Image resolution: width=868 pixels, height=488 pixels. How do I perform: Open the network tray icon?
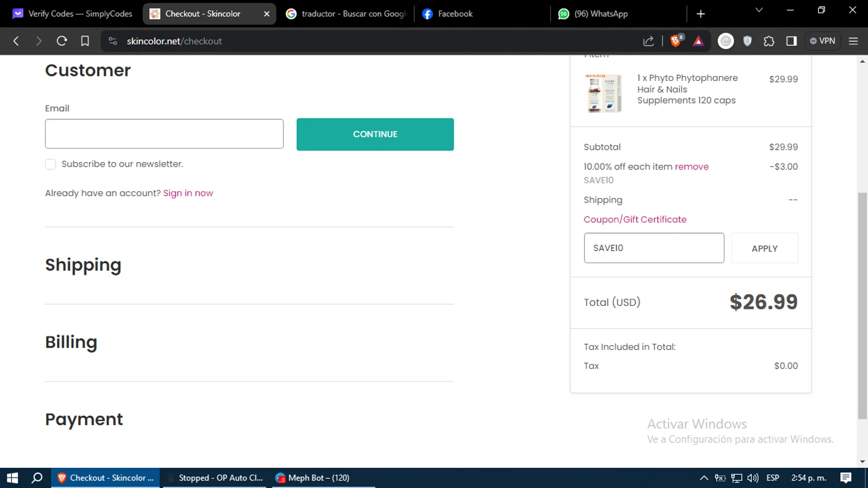pos(737,478)
